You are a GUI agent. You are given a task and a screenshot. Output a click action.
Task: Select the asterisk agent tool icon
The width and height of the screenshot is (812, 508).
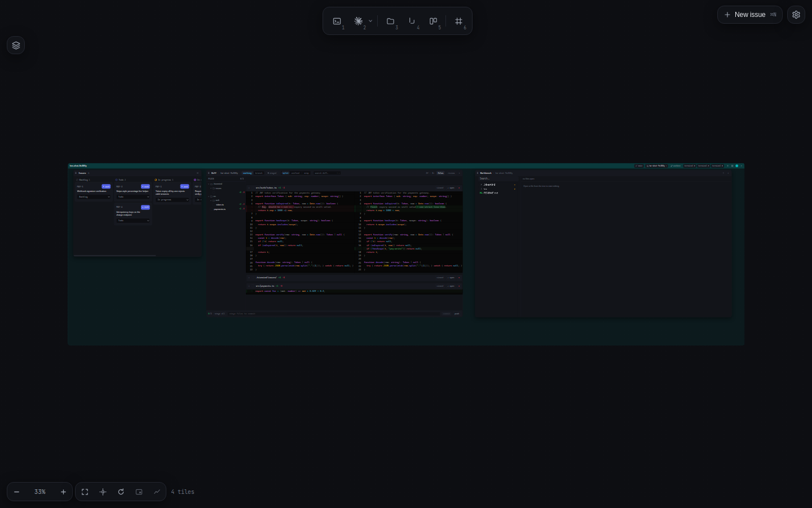click(x=358, y=21)
